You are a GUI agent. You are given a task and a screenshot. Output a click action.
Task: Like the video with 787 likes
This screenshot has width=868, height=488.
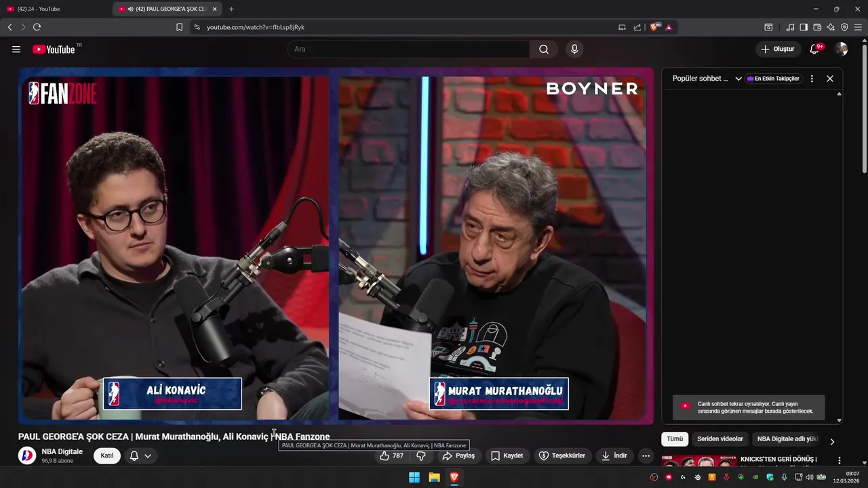(x=392, y=455)
